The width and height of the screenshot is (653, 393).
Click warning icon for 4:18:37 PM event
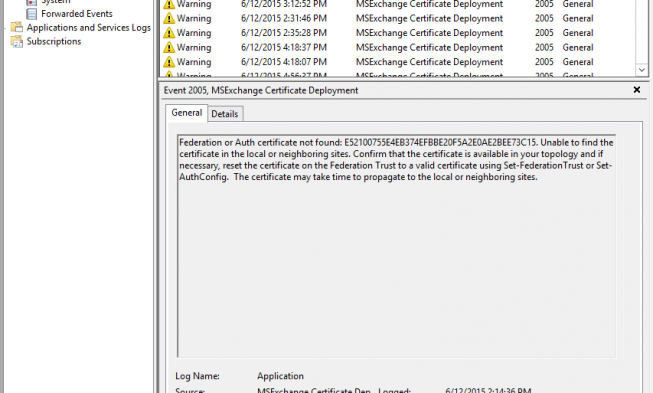pos(169,47)
